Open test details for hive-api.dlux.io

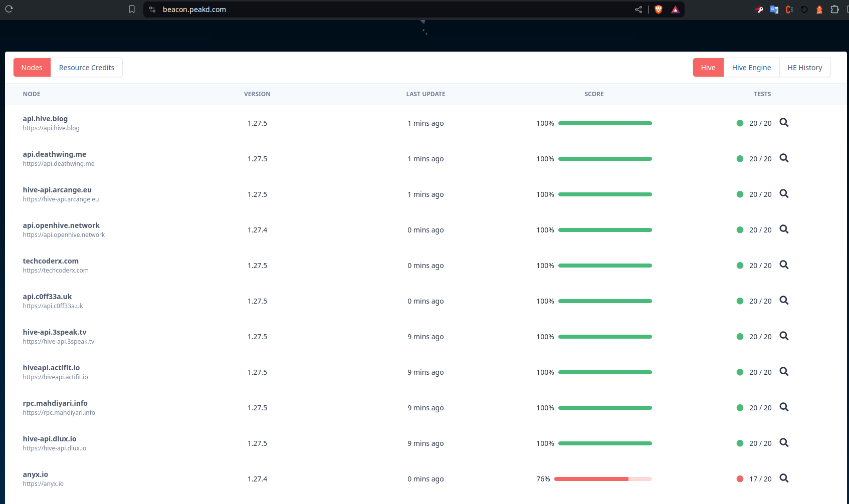[784, 443]
